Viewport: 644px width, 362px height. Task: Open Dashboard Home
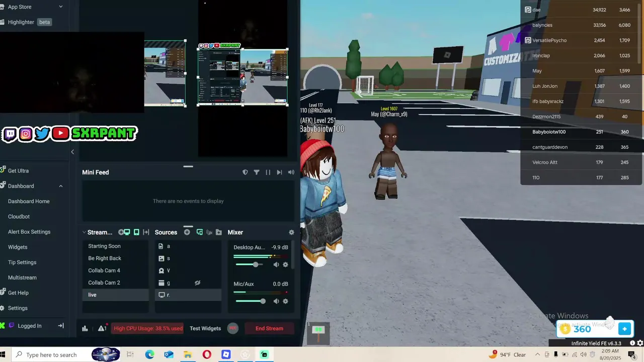(29, 201)
